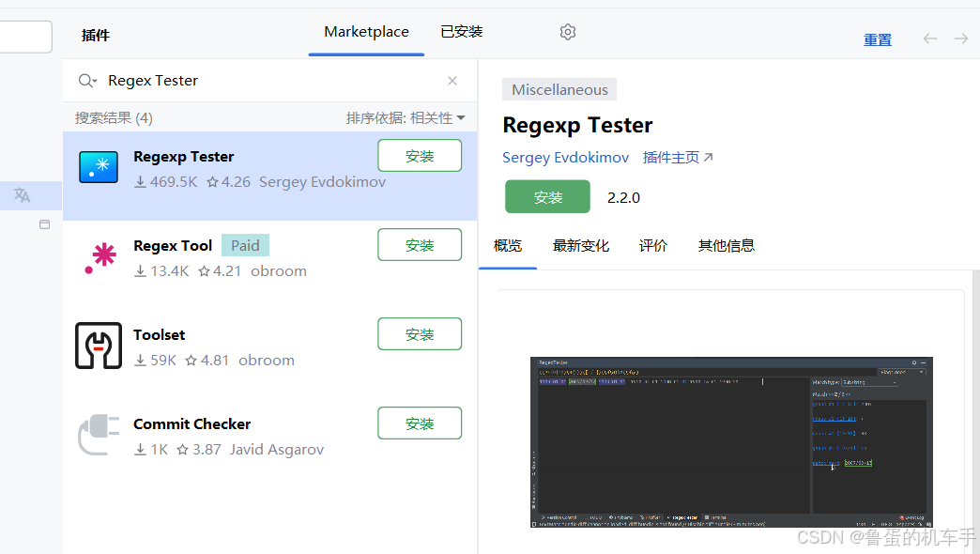Switch to the 已安装 tab

pyautogui.click(x=461, y=32)
